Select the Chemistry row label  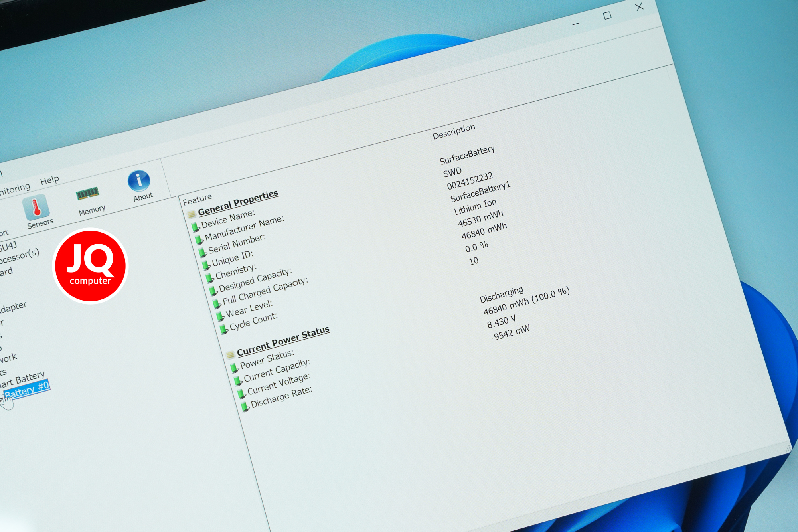click(236, 271)
